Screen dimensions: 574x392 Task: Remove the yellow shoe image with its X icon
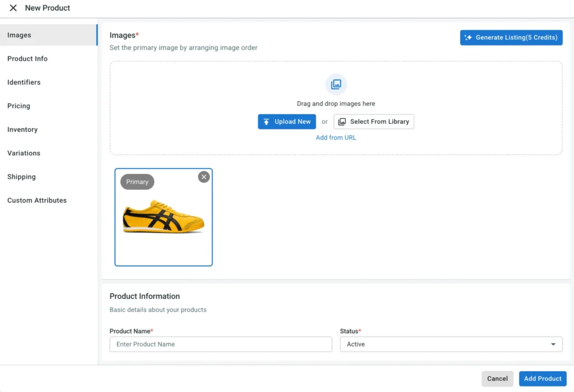[x=204, y=177]
